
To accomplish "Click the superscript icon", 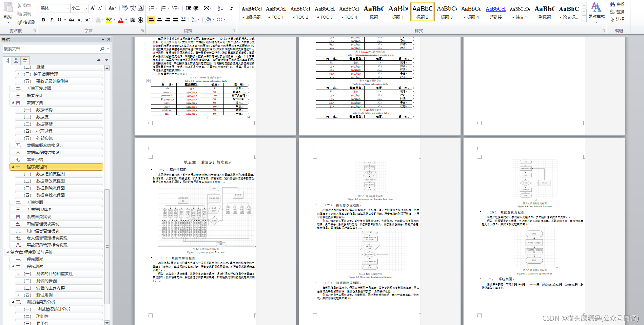I will (x=87, y=20).
